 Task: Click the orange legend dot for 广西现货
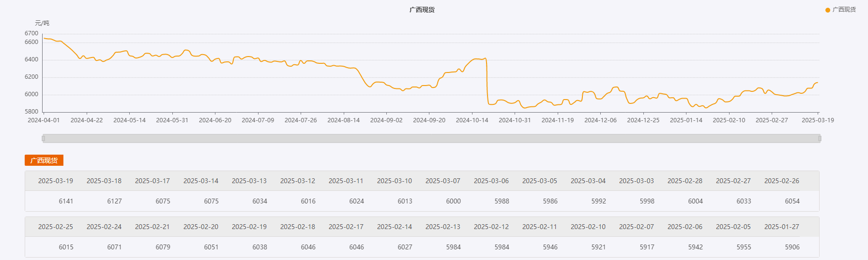pyautogui.click(x=828, y=10)
